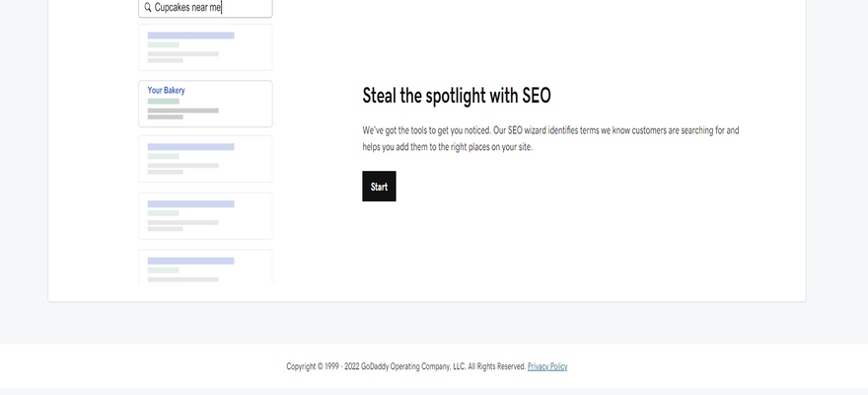Image resolution: width=868 pixels, height=395 pixels.
Task: Click the 'Cupcakes near me' search field
Action: (207, 7)
